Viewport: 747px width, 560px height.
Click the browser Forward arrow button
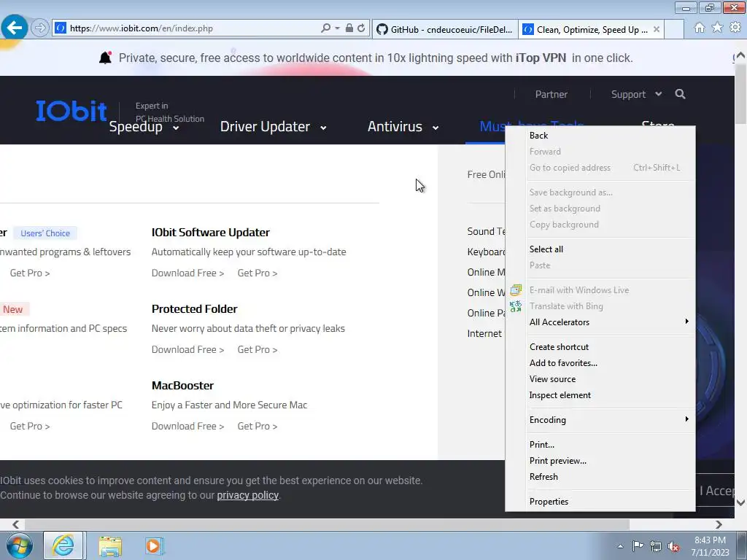(40, 28)
